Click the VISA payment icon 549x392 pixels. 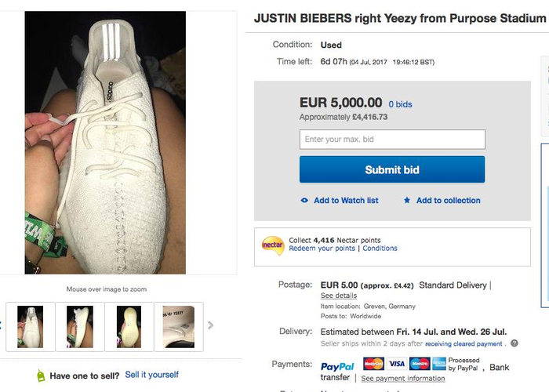(x=397, y=364)
